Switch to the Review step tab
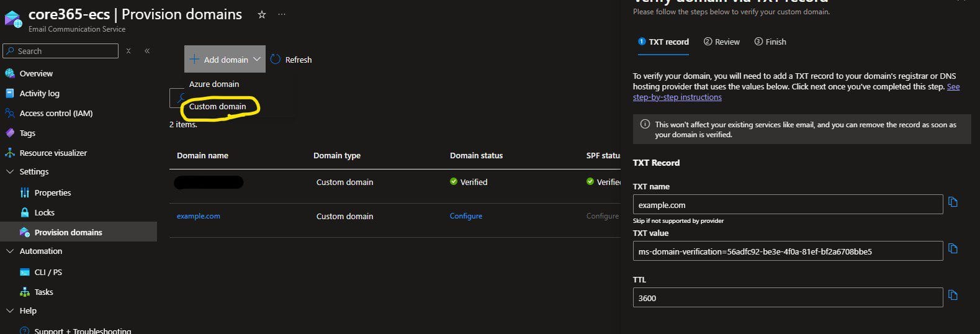The height and width of the screenshot is (334, 980). tap(722, 42)
